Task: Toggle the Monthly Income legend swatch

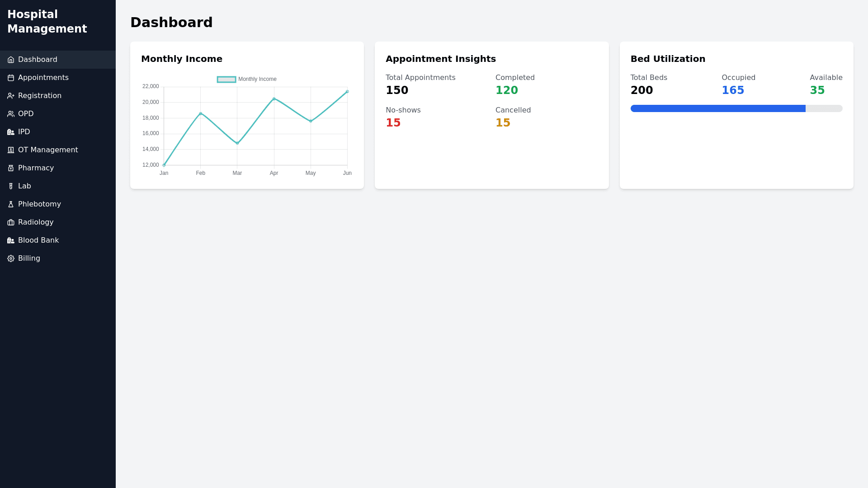Action: pos(226,80)
